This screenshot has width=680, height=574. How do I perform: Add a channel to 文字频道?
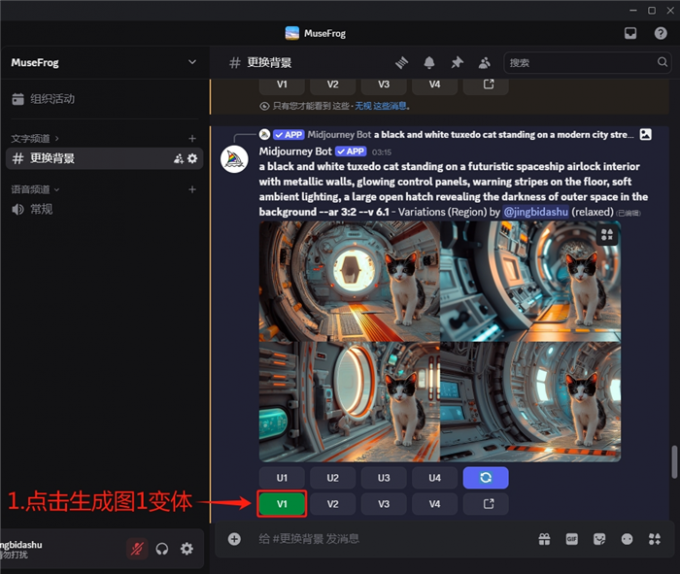(x=192, y=139)
